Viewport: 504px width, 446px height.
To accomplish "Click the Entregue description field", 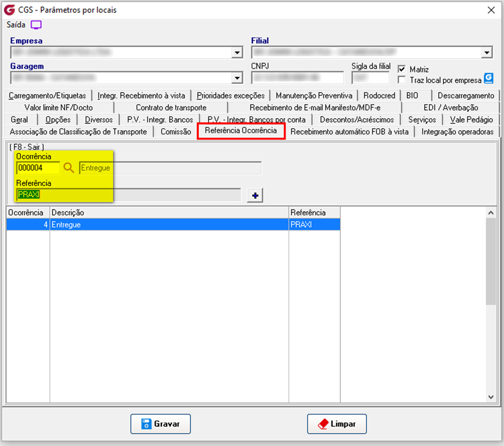I will pos(170,168).
